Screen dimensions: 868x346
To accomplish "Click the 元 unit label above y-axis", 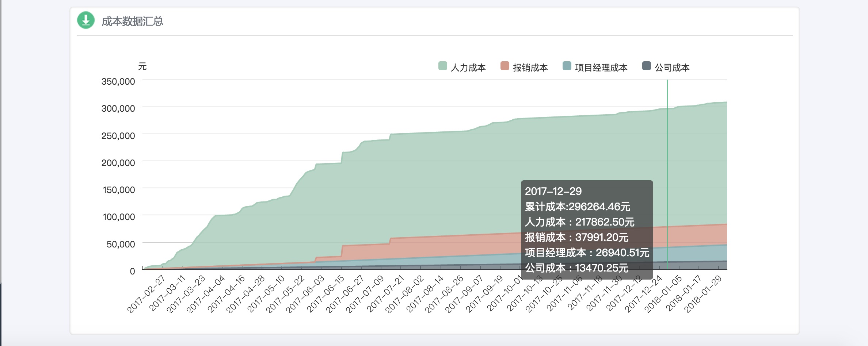I will 142,66.
